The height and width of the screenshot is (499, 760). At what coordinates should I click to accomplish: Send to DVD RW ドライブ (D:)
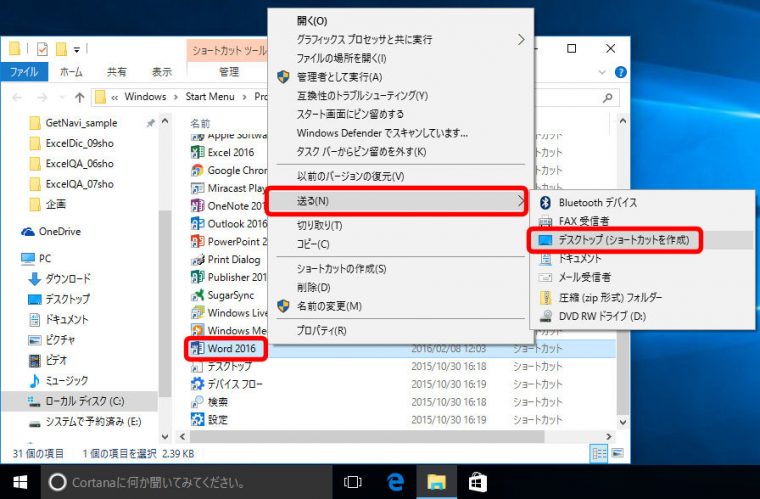(642, 316)
